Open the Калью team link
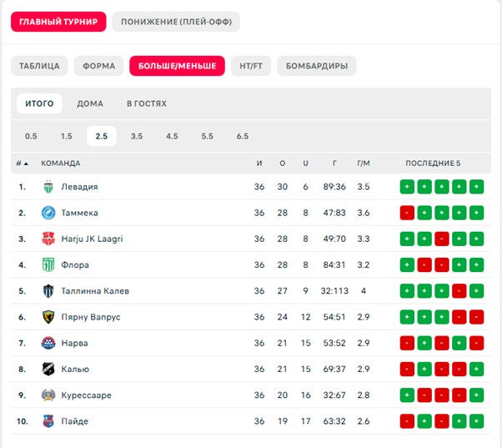This screenshot has height=448, width=502. 75,369
